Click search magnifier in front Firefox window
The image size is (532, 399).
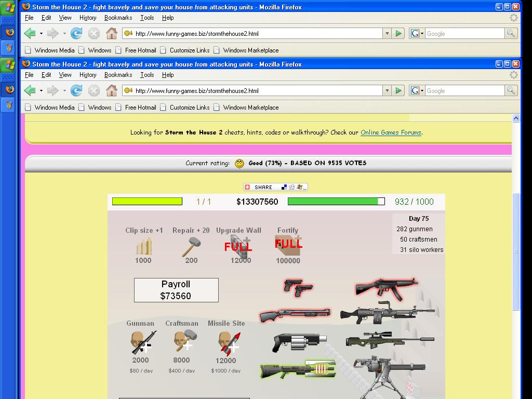(x=511, y=90)
